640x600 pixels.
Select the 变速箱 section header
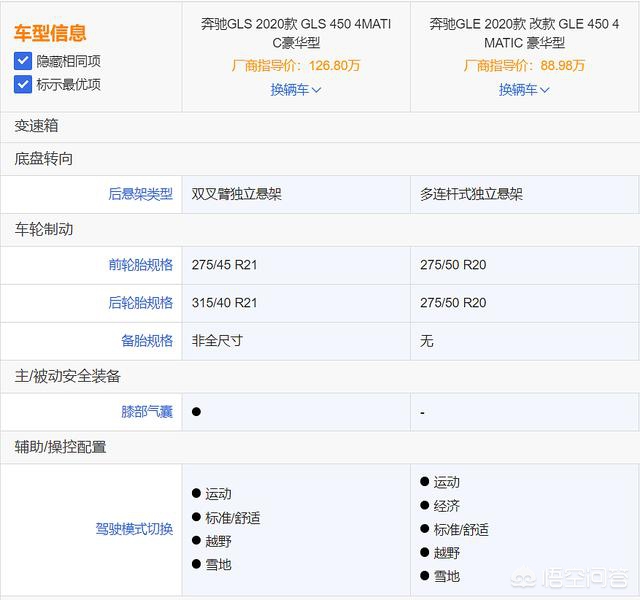[x=320, y=126]
